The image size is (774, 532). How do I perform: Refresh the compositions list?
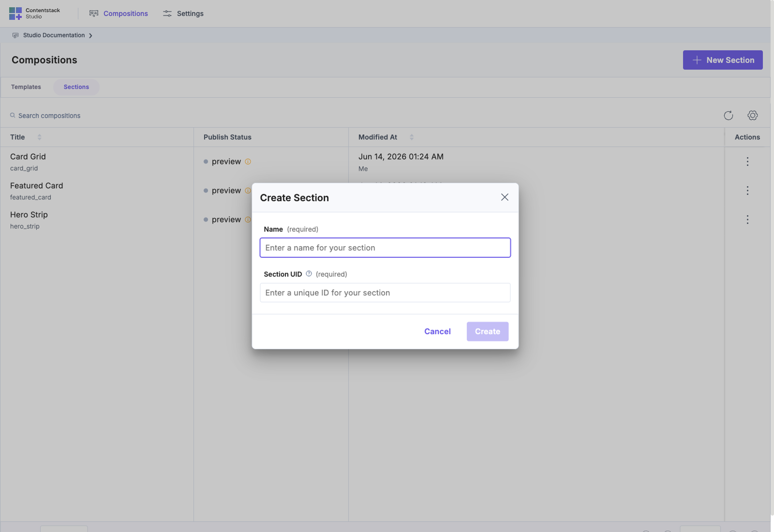pyautogui.click(x=728, y=115)
